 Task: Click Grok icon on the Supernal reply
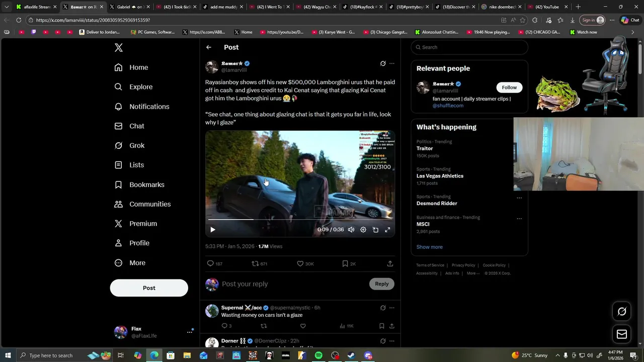383,308
